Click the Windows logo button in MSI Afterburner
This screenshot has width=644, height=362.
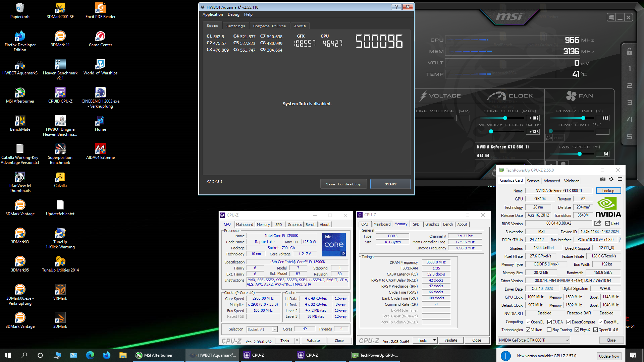[611, 17]
